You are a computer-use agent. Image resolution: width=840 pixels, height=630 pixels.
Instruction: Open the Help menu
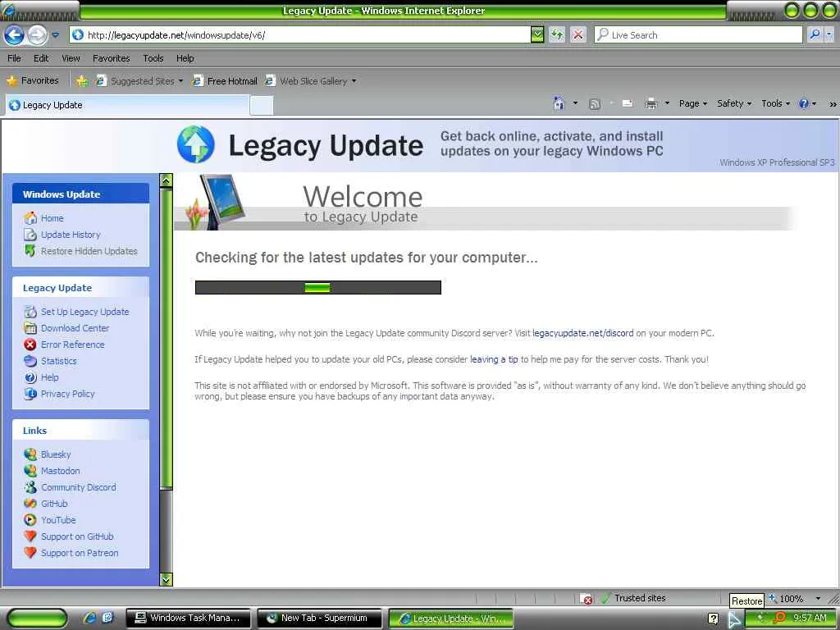(x=185, y=58)
